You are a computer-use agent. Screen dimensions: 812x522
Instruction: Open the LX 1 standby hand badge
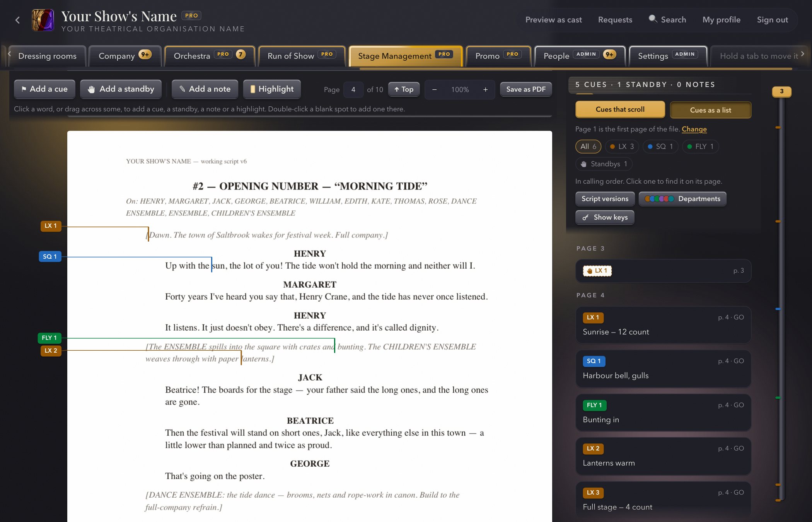[x=597, y=271]
